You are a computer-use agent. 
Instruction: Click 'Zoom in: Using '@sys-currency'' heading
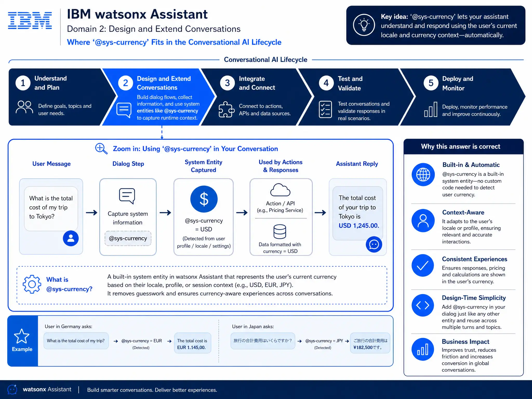point(195,149)
